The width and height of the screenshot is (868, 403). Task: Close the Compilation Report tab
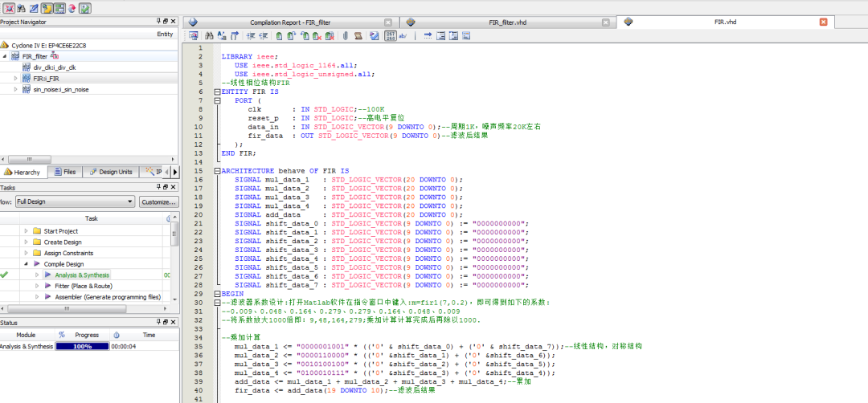click(x=389, y=22)
